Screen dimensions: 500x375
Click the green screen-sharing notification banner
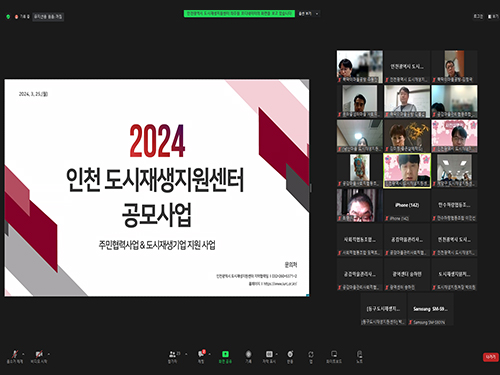tap(239, 14)
